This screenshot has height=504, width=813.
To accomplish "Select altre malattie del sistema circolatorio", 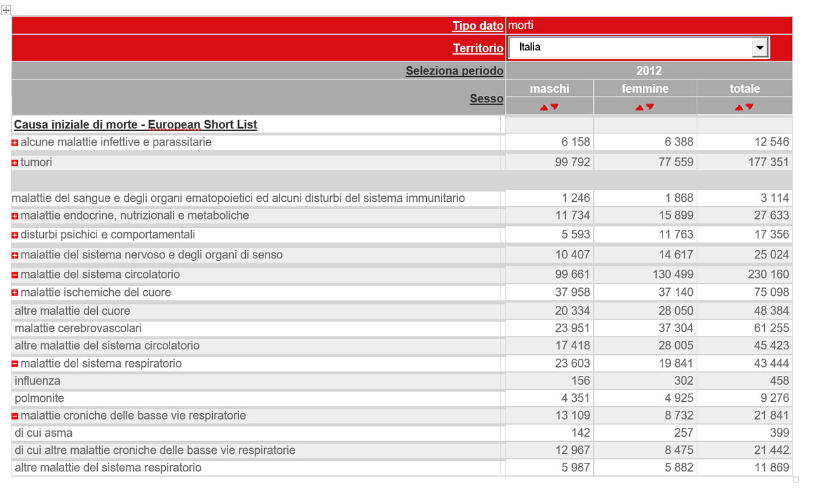I will [107, 346].
